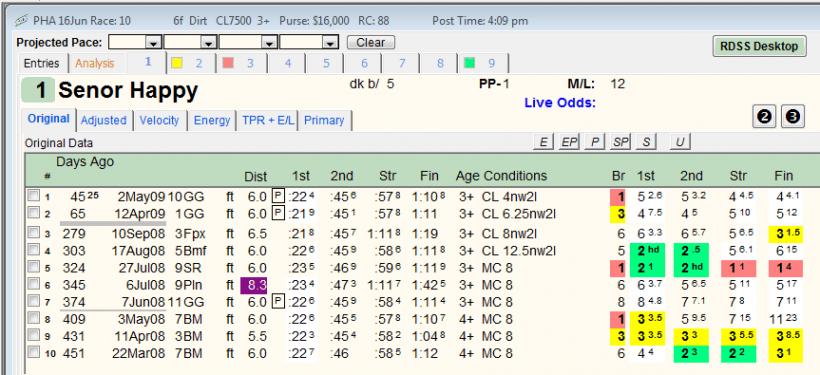Click the yellow square on tab 2

(177, 63)
